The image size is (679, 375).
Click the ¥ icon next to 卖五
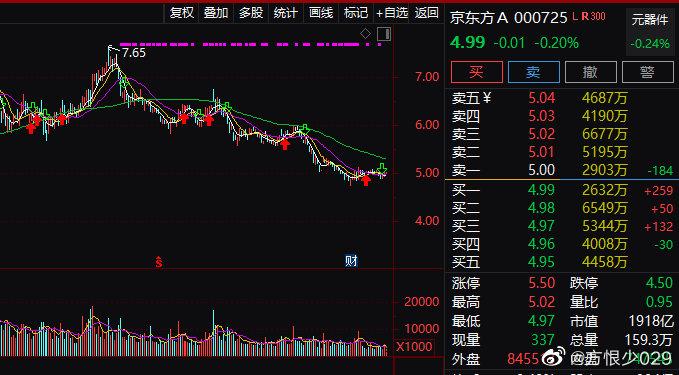tap(487, 98)
